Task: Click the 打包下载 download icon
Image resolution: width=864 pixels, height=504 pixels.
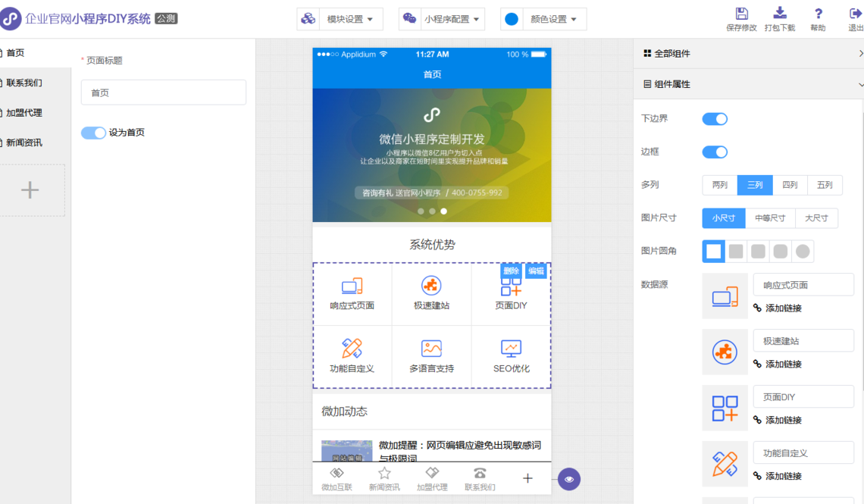Action: (x=779, y=13)
